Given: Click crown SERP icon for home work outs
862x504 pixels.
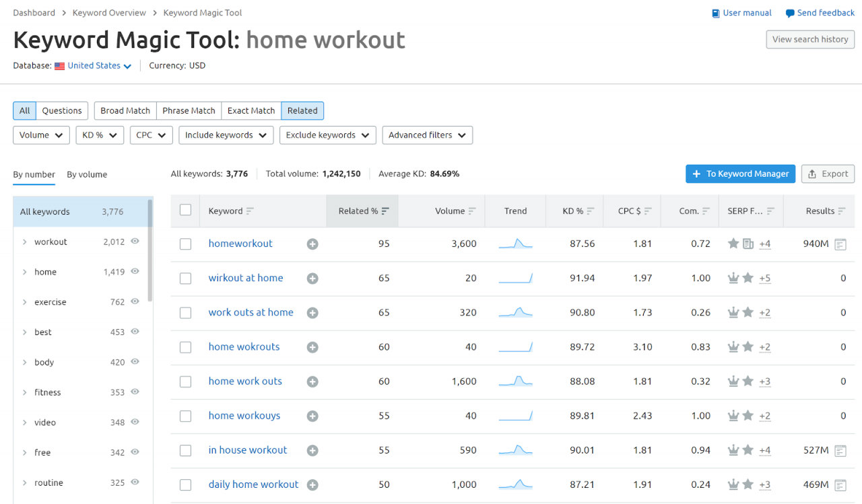Looking at the screenshot, I should [733, 382].
